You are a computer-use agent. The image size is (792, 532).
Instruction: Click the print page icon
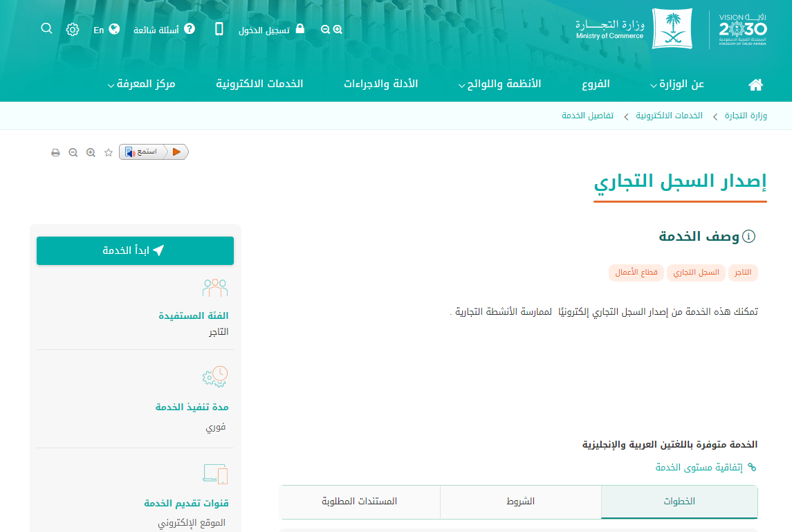click(55, 152)
